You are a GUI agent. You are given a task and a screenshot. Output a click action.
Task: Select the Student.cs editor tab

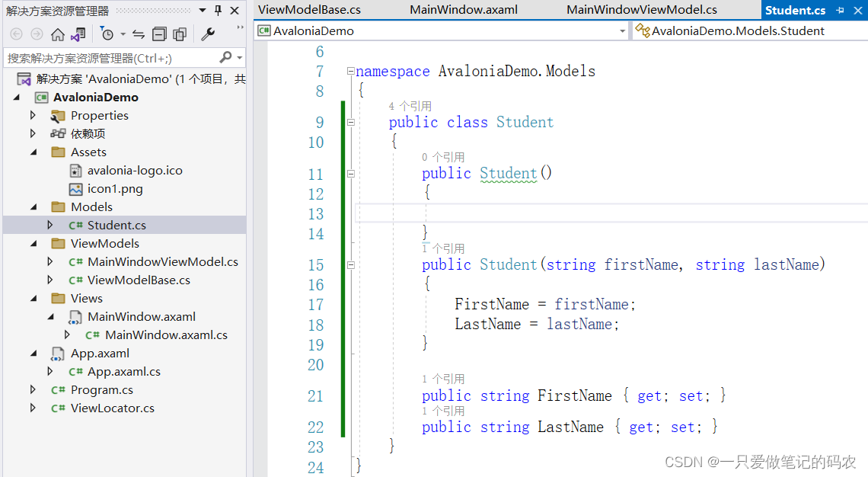[796, 11]
